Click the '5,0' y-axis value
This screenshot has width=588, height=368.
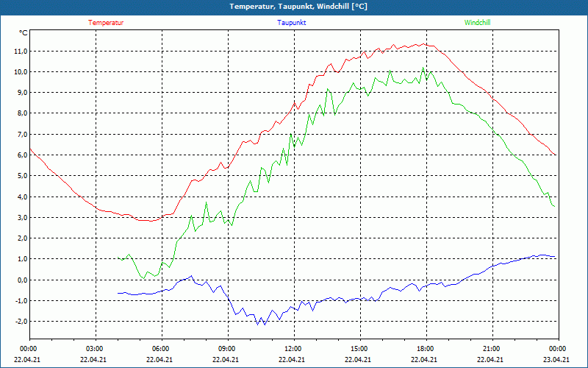click(22, 176)
